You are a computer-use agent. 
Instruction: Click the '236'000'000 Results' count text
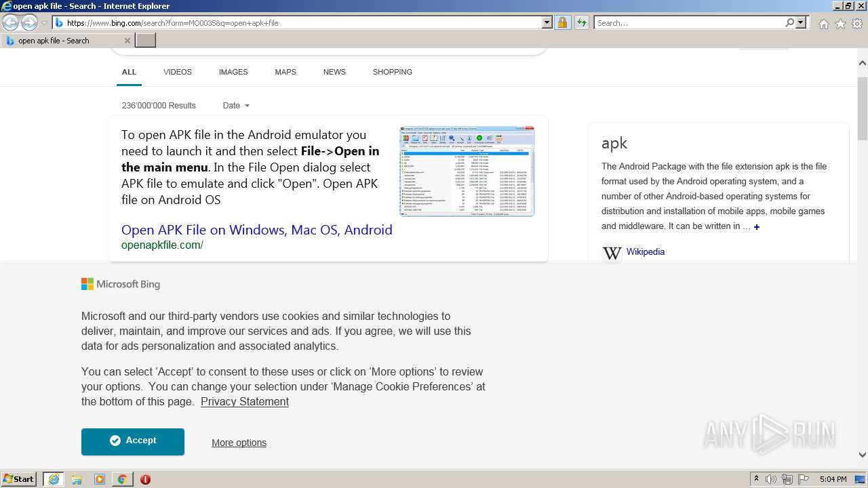tap(159, 106)
